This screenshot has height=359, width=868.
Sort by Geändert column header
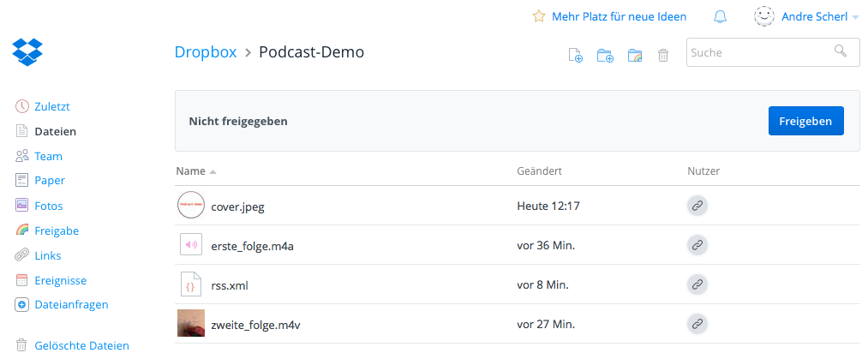(539, 171)
